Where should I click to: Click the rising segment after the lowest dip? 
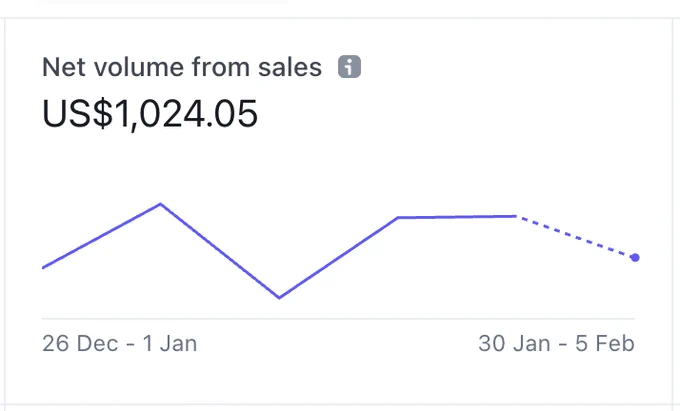coord(339,257)
